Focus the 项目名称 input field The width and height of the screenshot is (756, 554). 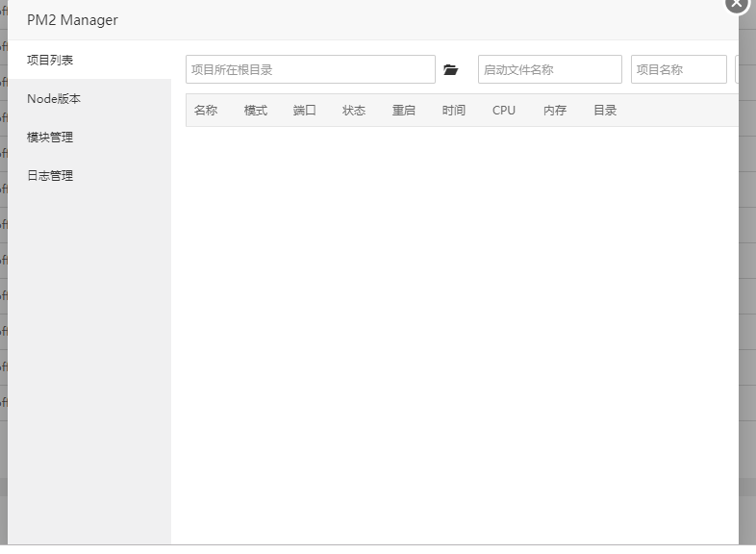click(x=678, y=69)
